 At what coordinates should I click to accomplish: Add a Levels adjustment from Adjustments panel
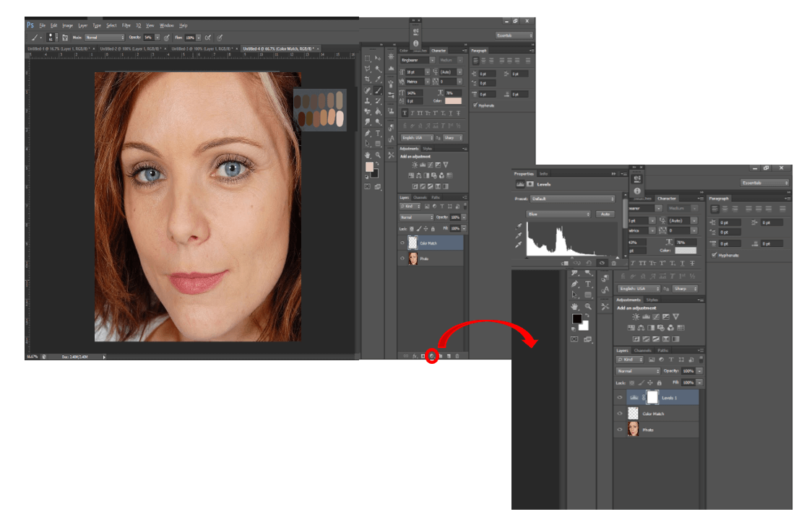pyautogui.click(x=423, y=165)
